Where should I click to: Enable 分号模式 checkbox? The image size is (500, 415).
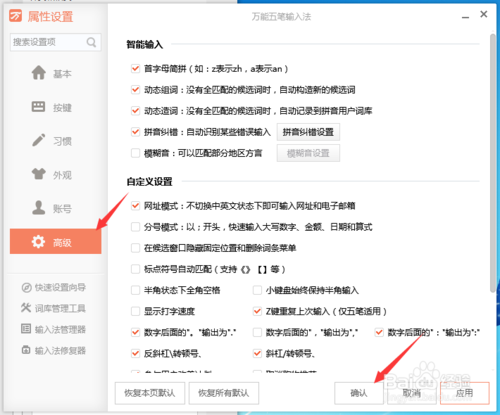coord(135,227)
